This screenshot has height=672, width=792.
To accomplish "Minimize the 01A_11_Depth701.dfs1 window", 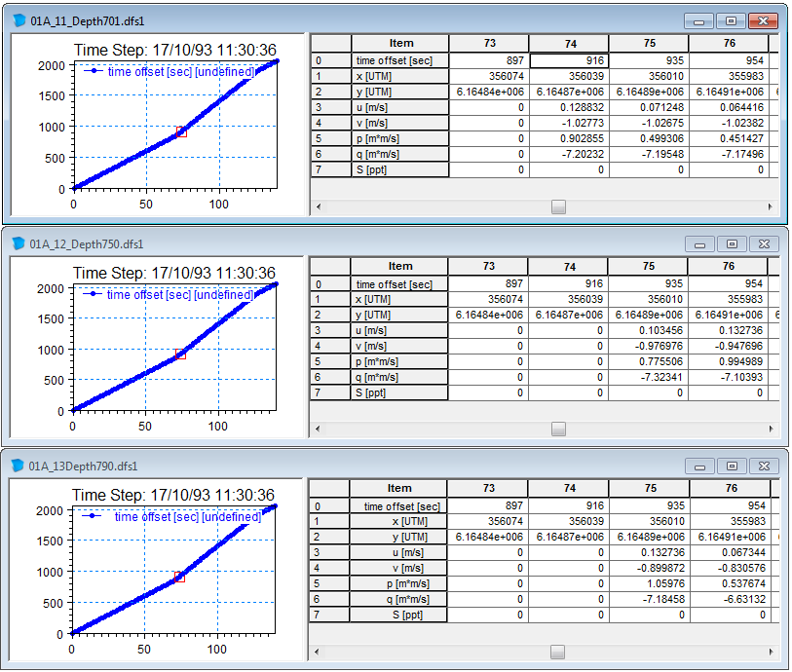I will pyautogui.click(x=698, y=20).
